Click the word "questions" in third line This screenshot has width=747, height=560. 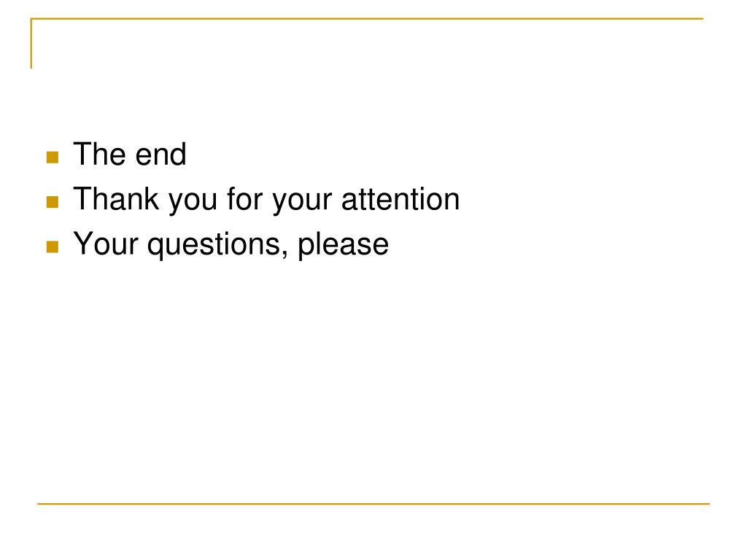(x=215, y=246)
